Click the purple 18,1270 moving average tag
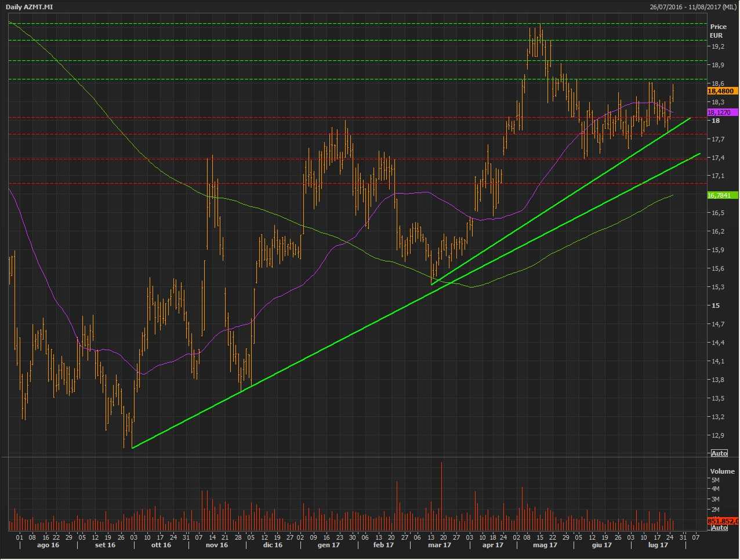Image resolution: width=740 pixels, height=560 pixels. pyautogui.click(x=722, y=112)
